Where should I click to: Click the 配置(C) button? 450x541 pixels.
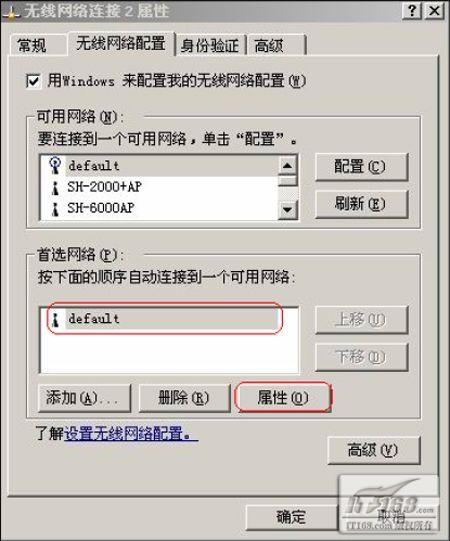361,167
